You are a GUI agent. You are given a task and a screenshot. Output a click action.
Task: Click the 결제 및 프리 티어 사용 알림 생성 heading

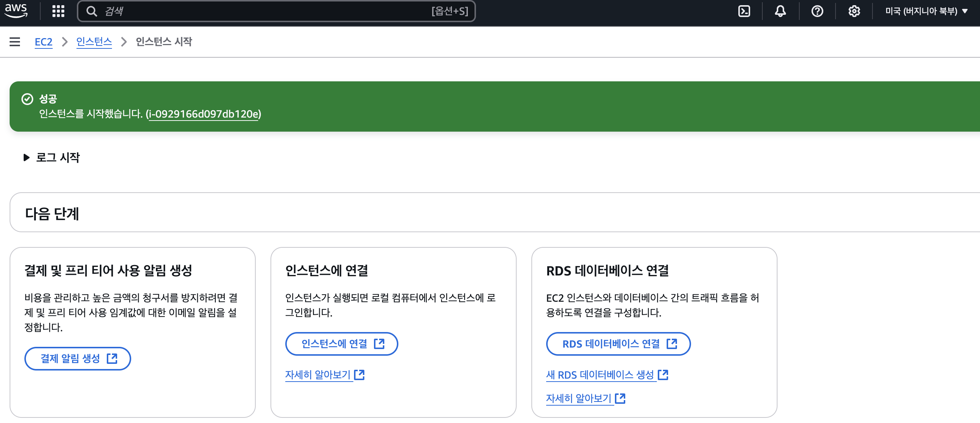[x=108, y=271]
